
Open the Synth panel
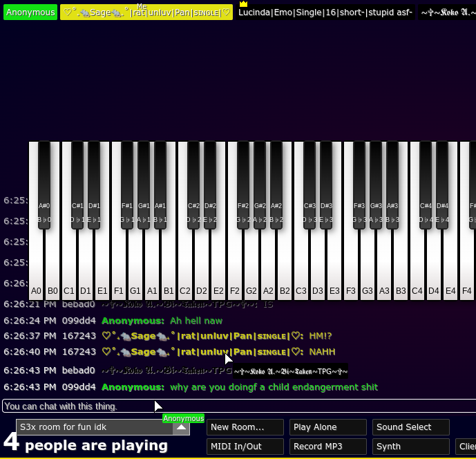411,447
